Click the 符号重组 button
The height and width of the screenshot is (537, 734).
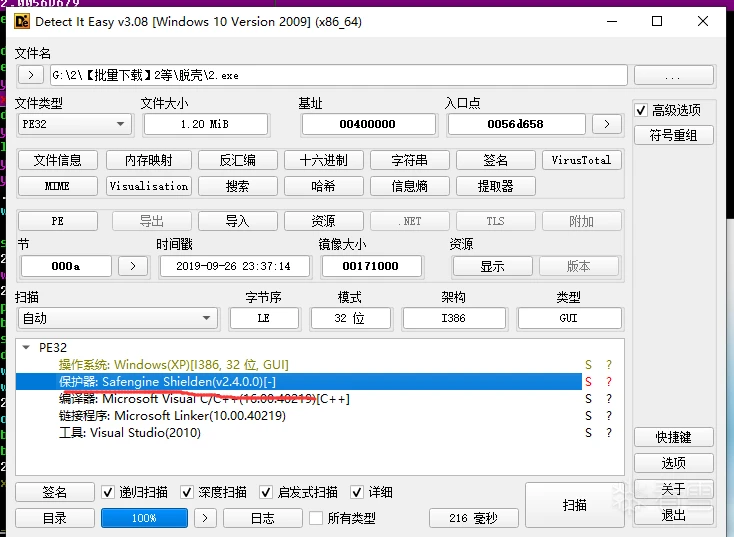(x=674, y=135)
